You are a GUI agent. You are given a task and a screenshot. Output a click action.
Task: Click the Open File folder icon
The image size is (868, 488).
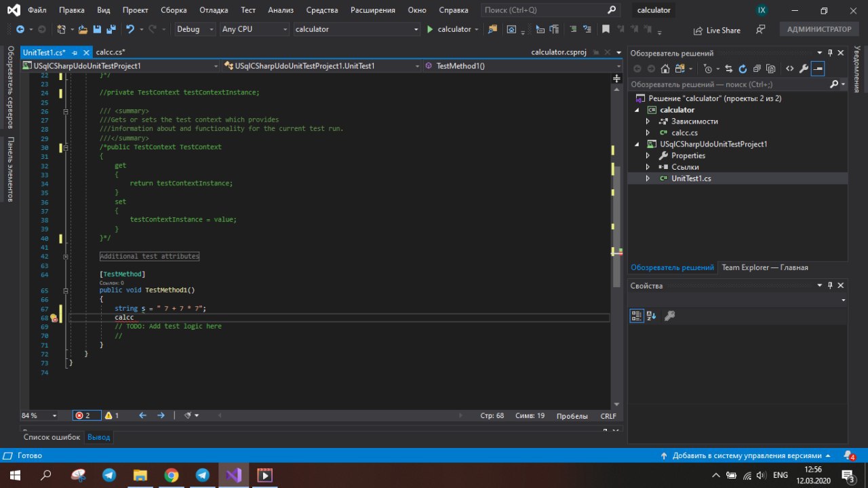point(83,30)
